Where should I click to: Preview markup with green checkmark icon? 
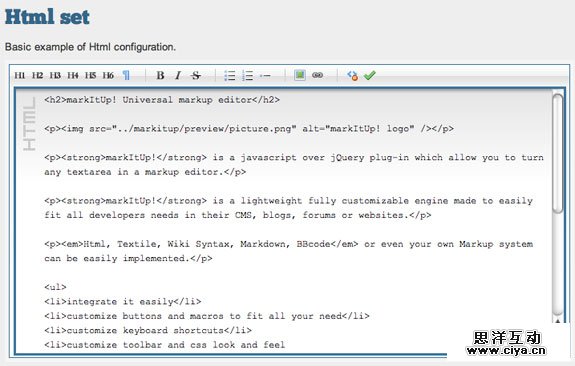[x=370, y=76]
